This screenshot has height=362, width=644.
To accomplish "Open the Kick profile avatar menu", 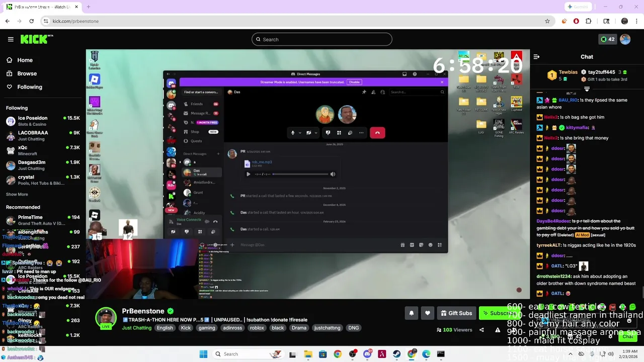I will pos(625,39).
